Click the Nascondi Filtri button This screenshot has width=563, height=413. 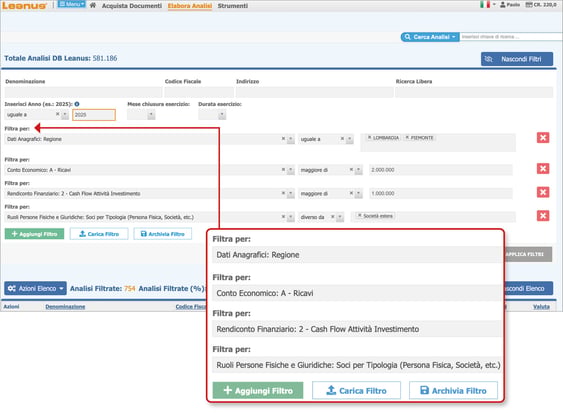point(517,59)
